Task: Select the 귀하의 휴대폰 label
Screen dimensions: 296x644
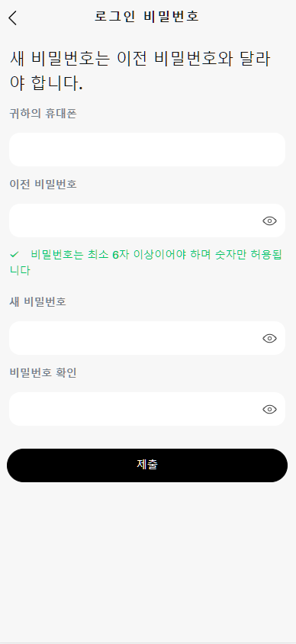Action: tap(43, 114)
